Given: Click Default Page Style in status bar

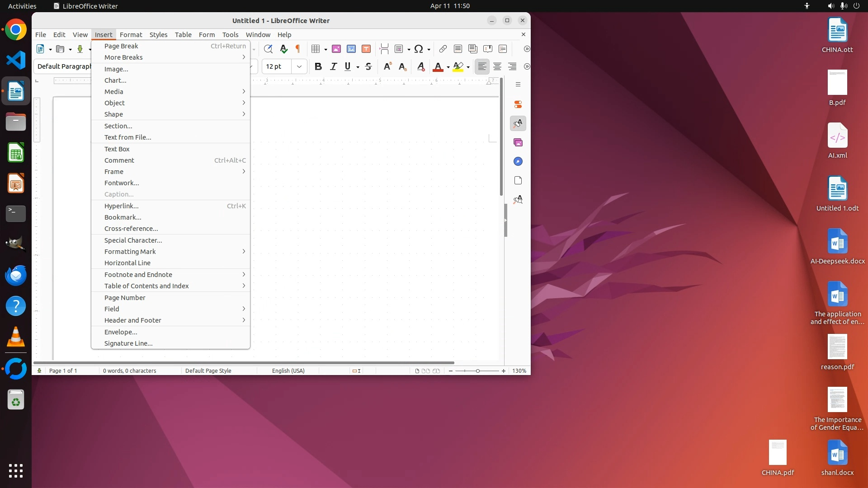Looking at the screenshot, I should pos(208,371).
